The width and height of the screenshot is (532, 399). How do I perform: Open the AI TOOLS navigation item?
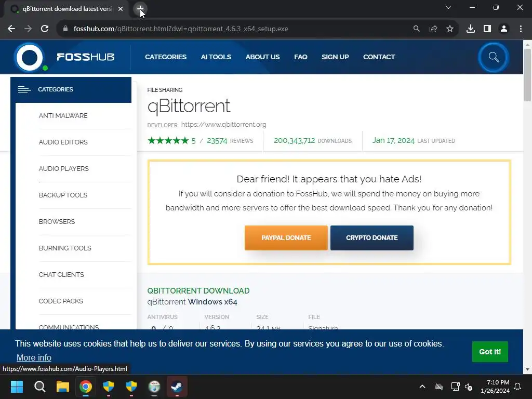pos(216,57)
